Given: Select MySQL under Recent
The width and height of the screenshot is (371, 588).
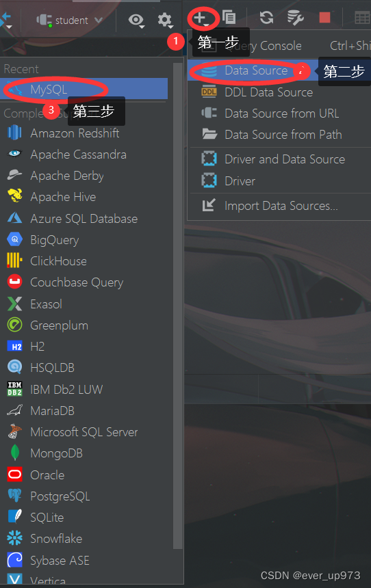Looking at the screenshot, I should (x=84, y=90).
